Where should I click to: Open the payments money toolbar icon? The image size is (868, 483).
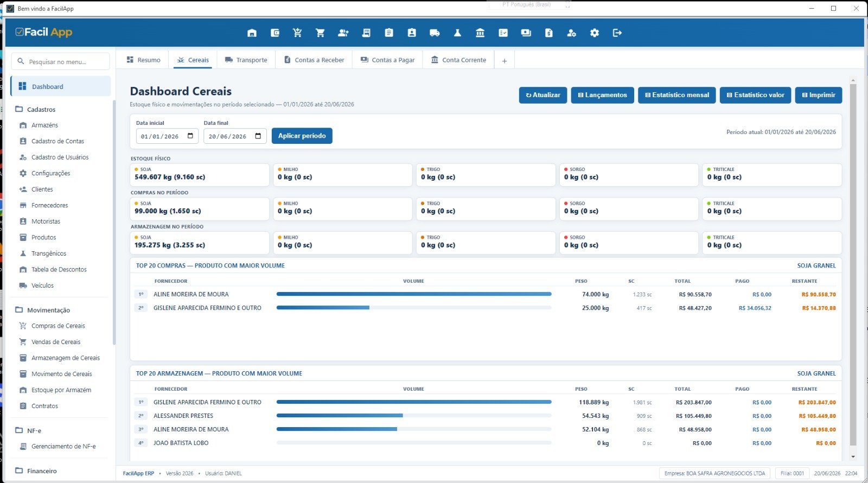click(526, 33)
